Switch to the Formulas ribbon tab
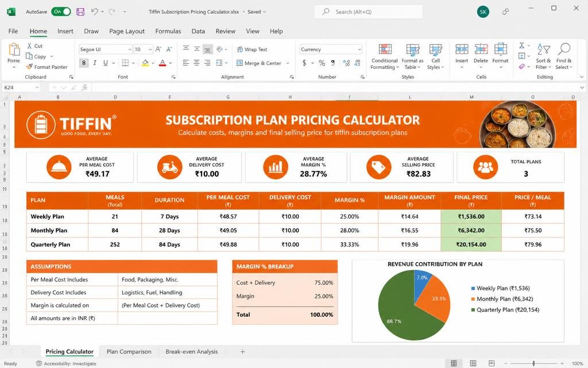 [168, 31]
